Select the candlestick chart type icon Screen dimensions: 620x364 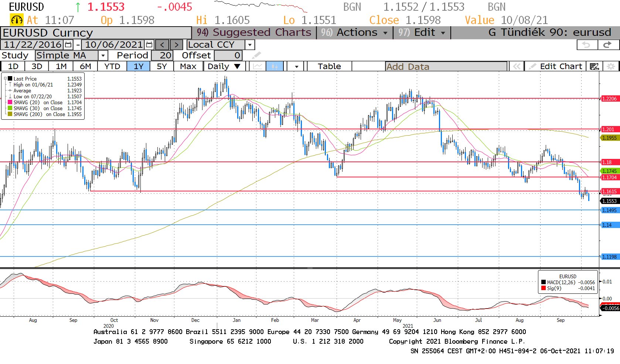[x=275, y=67]
